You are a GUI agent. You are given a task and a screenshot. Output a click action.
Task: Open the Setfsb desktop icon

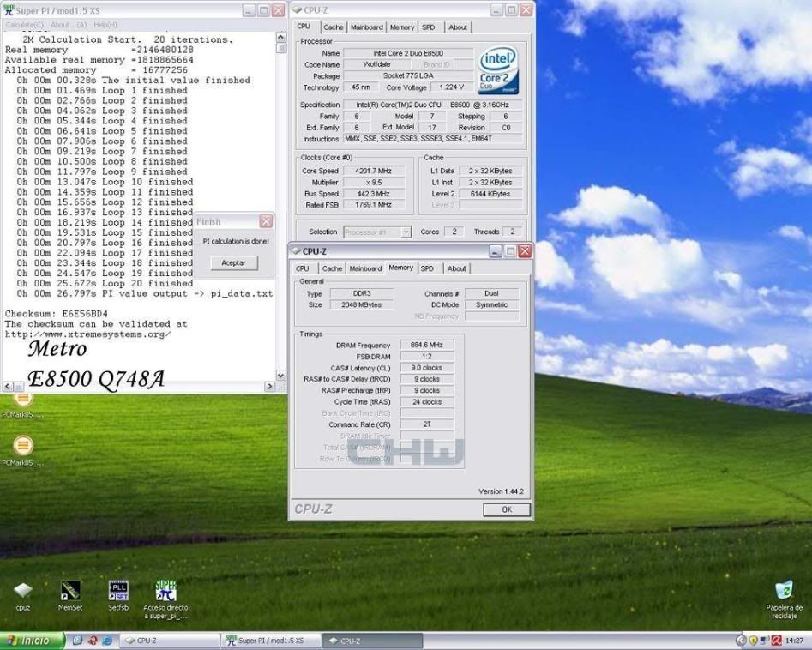pyautogui.click(x=118, y=596)
